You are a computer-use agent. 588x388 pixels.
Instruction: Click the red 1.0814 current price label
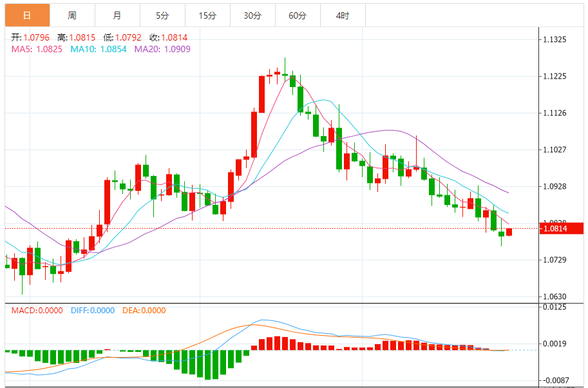[562, 229]
